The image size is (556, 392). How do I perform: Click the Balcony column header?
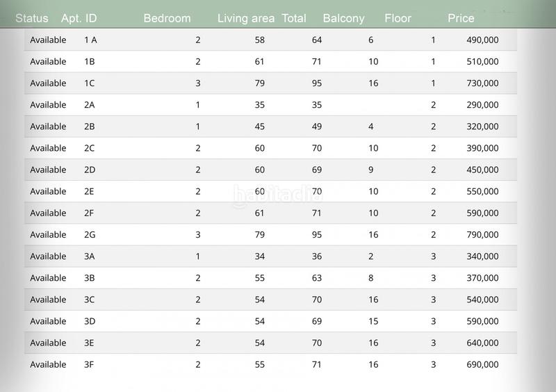(343, 18)
